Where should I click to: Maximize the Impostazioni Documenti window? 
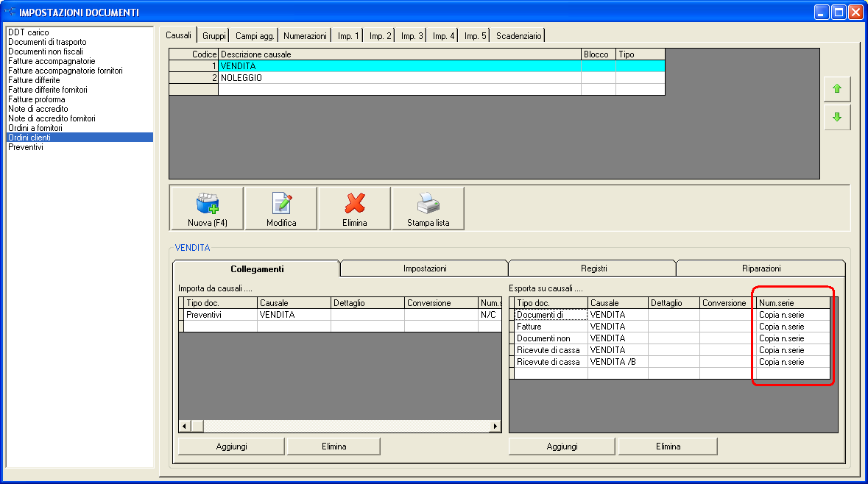[839, 13]
